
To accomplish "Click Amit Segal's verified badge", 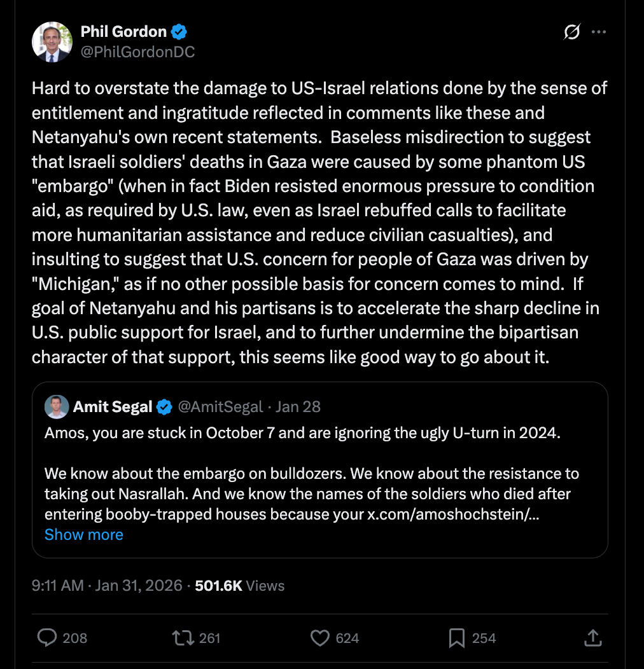I will click(x=164, y=406).
